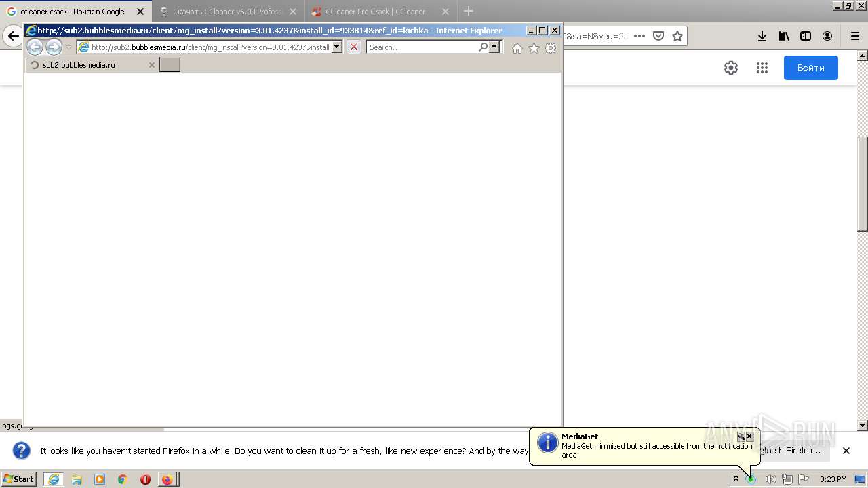Switch to ccleaner crack Google tab in Firefox

click(75, 12)
